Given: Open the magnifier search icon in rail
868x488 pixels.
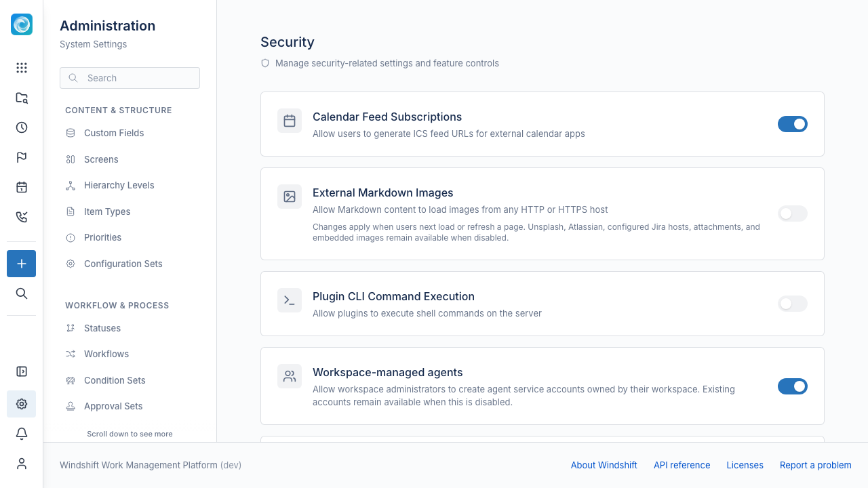Looking at the screenshot, I should 22,293.
